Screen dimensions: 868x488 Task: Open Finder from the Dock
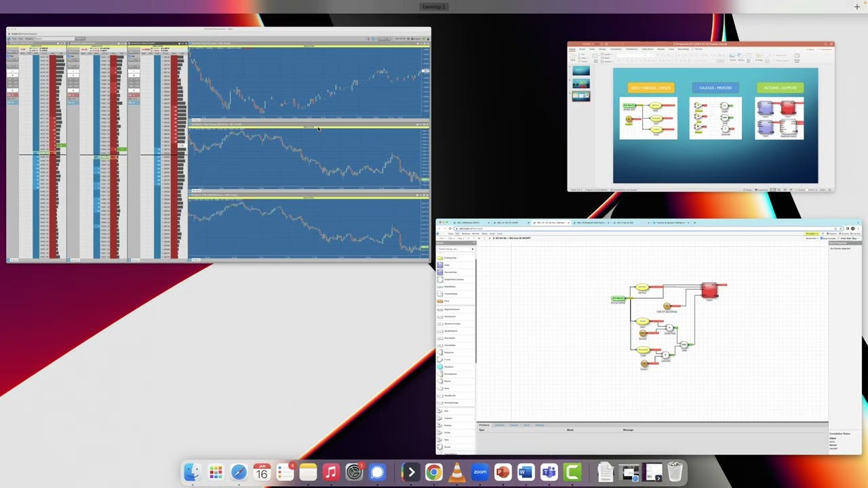point(193,472)
